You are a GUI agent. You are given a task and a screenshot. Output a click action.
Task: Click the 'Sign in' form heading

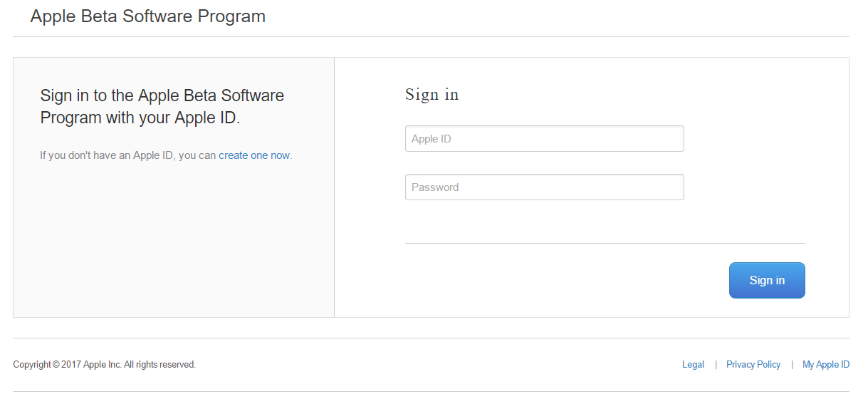(x=432, y=94)
